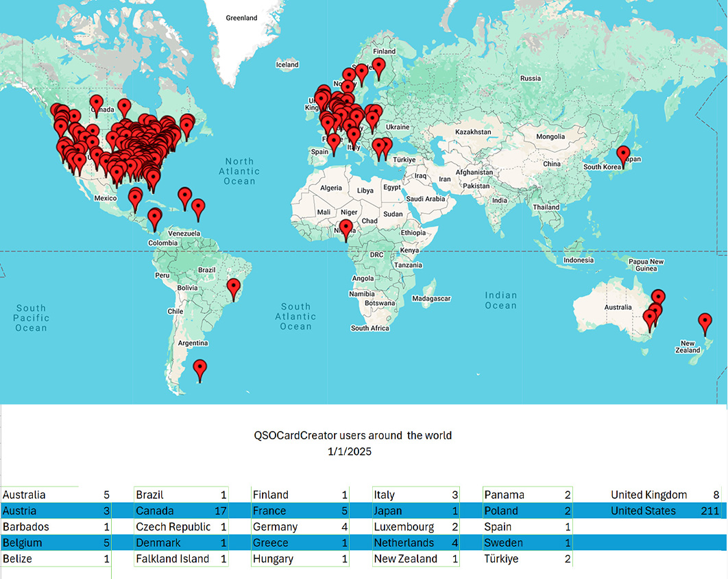728x579 pixels.
Task: Click the QSOCardCreator users title text
Action: tap(353, 435)
